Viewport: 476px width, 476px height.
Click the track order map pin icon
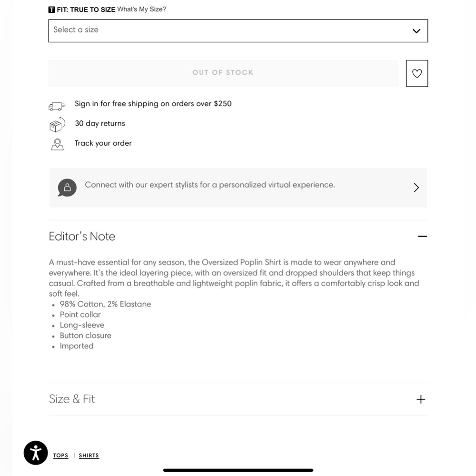(58, 145)
